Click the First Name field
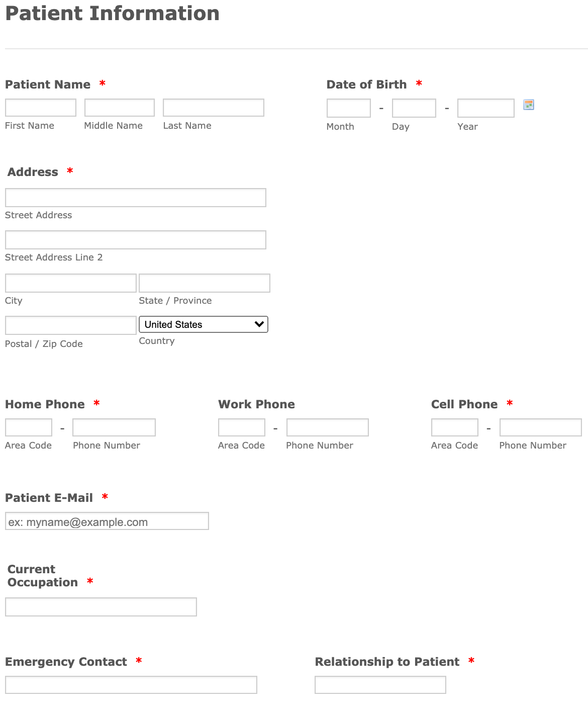This screenshot has width=588, height=709. (x=41, y=108)
